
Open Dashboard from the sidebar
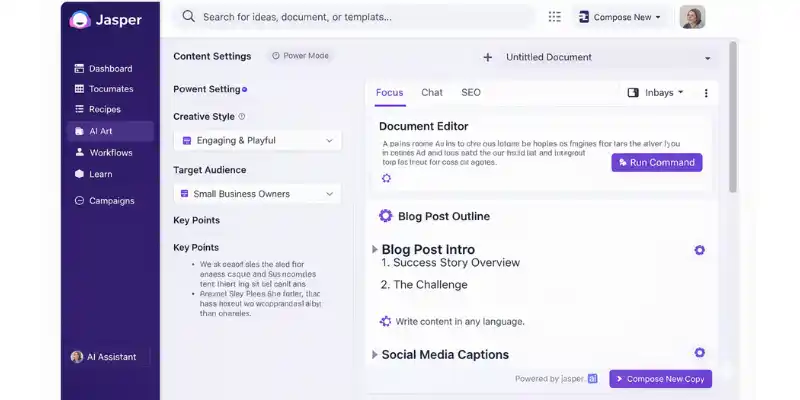[110, 68]
